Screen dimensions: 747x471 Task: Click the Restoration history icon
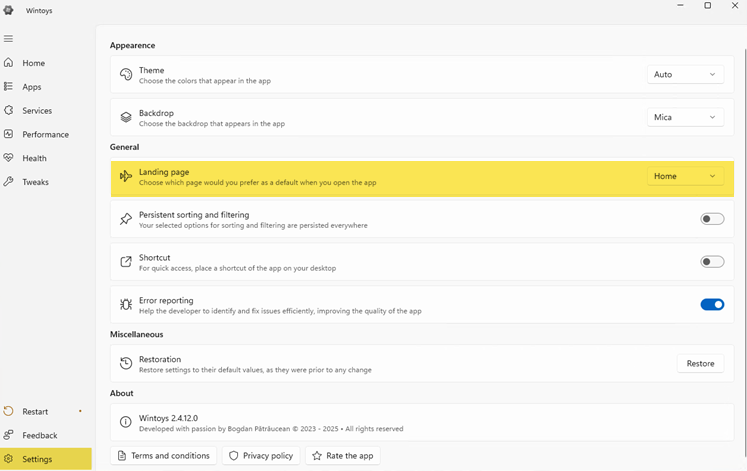126,364
